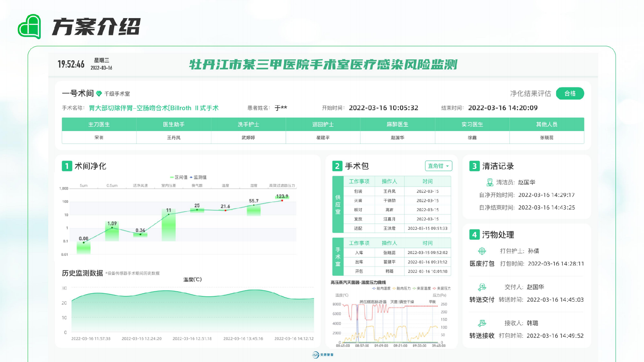The image size is (644, 362).
Task: Click the 入库 row time 2022-03-15 09:52:02
Action: click(428, 253)
